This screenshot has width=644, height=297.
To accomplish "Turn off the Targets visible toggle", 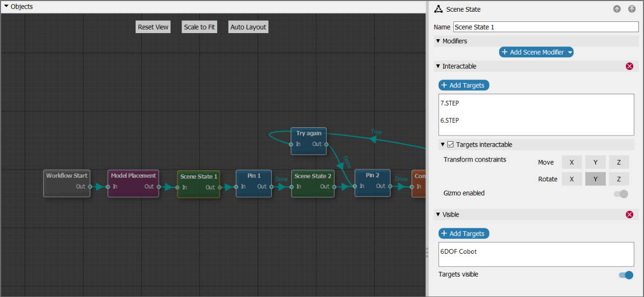I will pyautogui.click(x=625, y=275).
